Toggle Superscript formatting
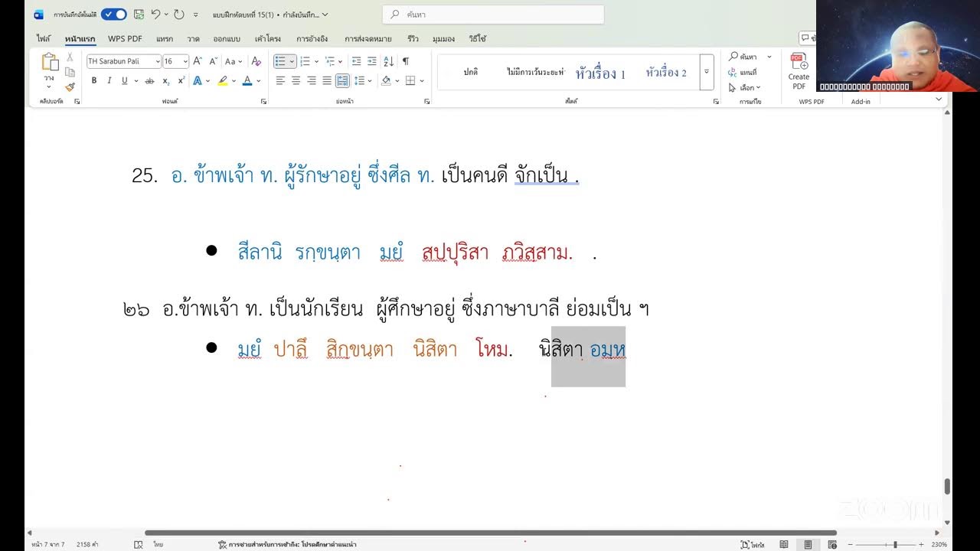The image size is (980, 551). tap(181, 80)
